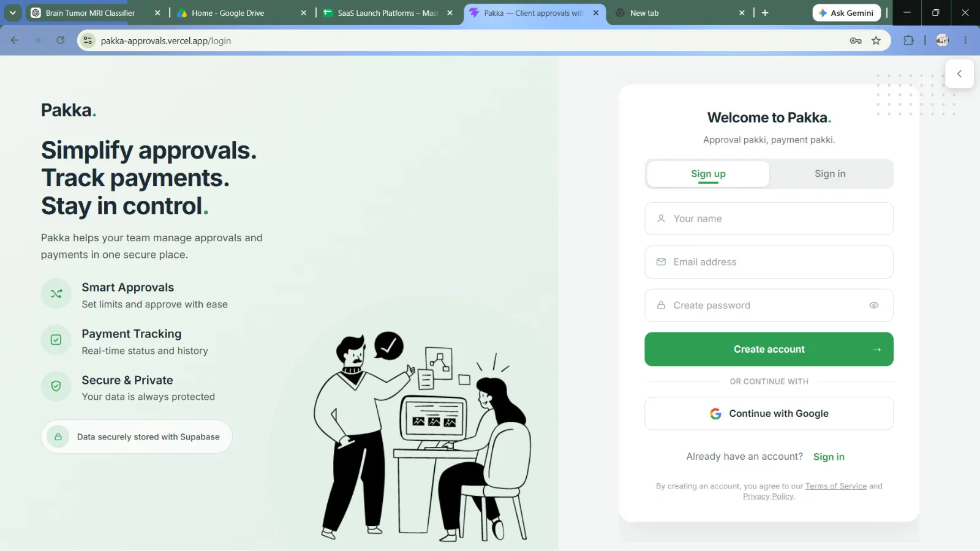Viewport: 980px width, 551px height.
Task: Open the side panel chevron button
Action: pyautogui.click(x=959, y=73)
